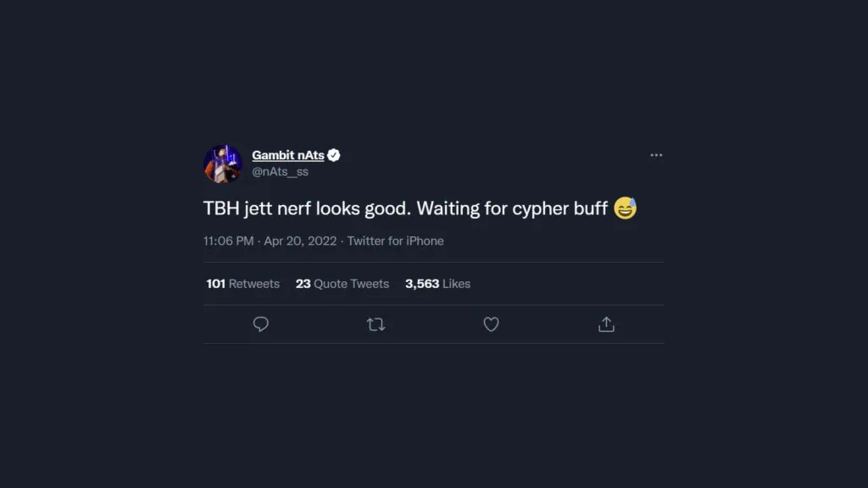The image size is (868, 488).
Task: Open Gambit nAts profile picture
Action: point(223,164)
